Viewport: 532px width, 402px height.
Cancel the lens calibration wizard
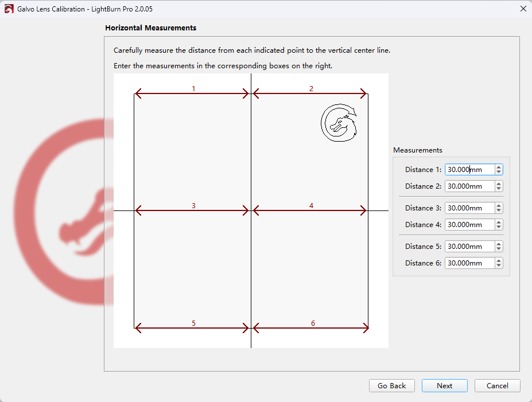coord(497,386)
